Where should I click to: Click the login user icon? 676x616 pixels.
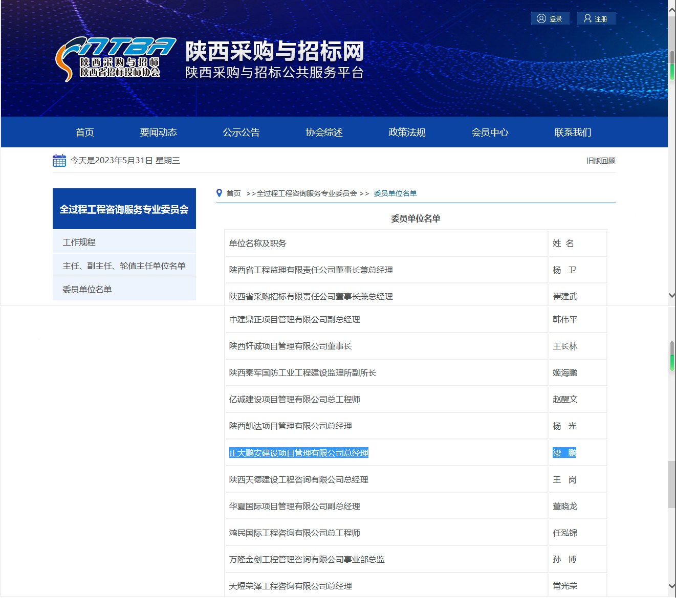click(541, 19)
